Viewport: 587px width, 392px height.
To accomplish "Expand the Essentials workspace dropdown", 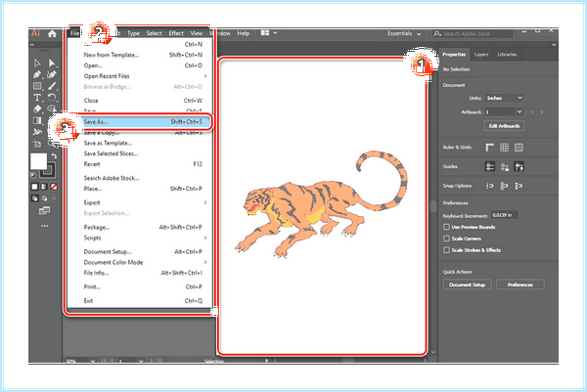I will click(404, 33).
